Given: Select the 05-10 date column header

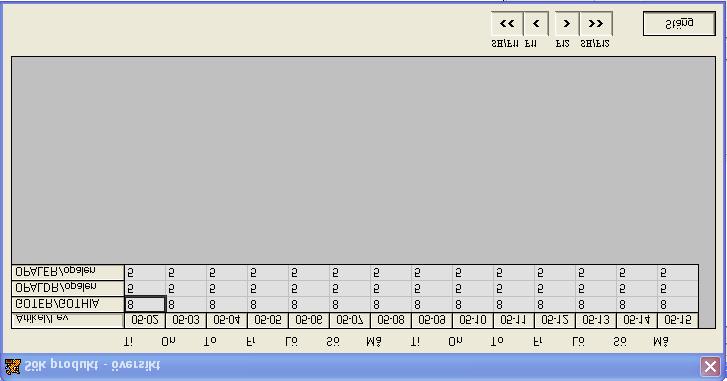Looking at the screenshot, I should pos(473,320).
